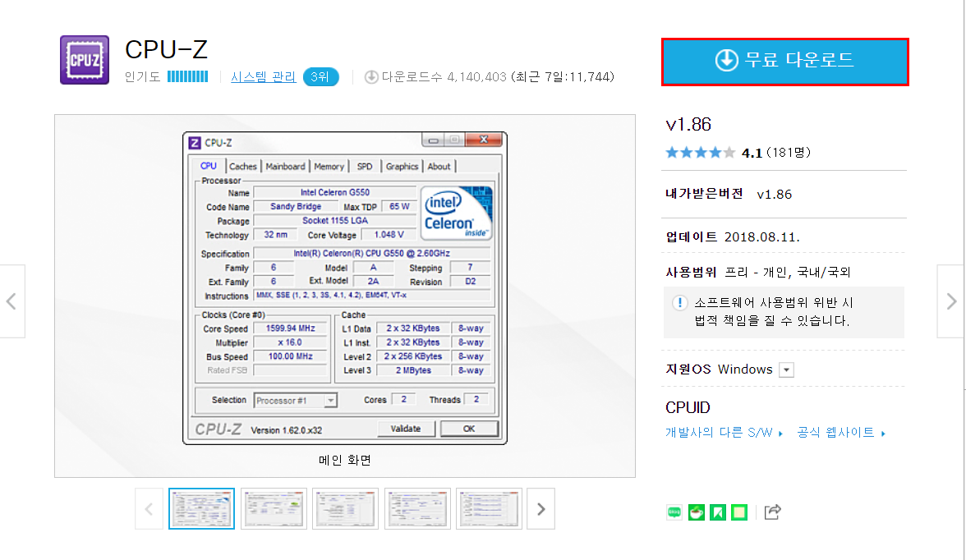Click the CPUID developer name
Viewport: 966px width, 560px height.
[x=688, y=408]
